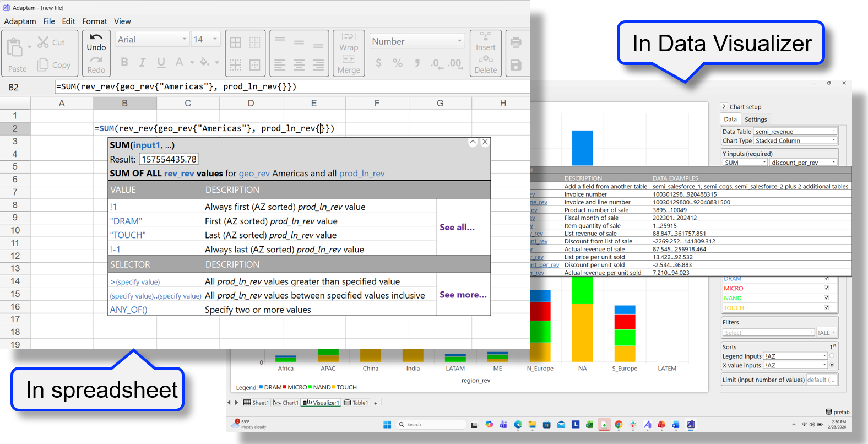Align text left icon
The height and width of the screenshot is (444, 868).
280,65
